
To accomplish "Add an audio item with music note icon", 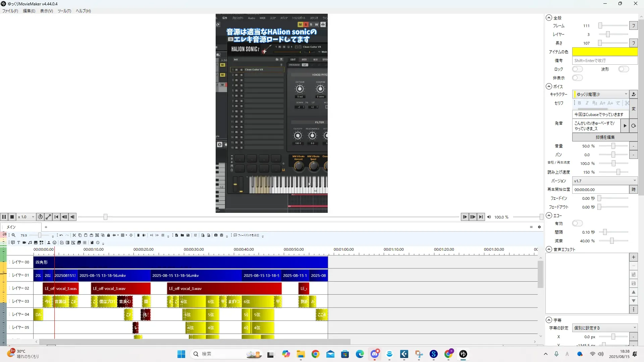I will coord(30,242).
